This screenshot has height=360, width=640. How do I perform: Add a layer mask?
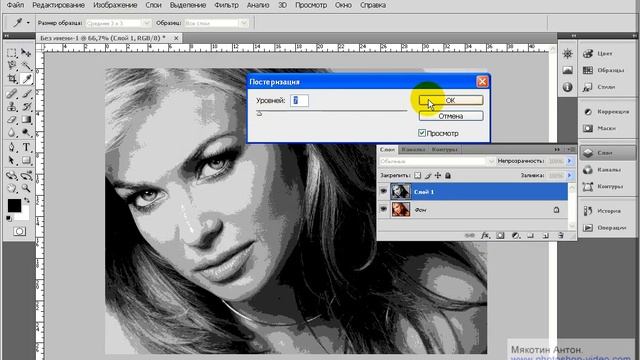(x=500, y=236)
